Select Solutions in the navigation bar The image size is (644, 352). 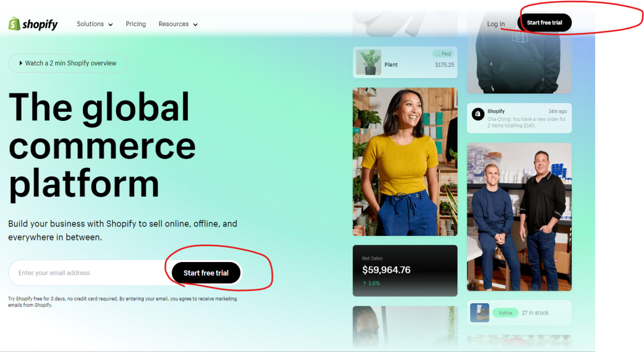(x=89, y=24)
